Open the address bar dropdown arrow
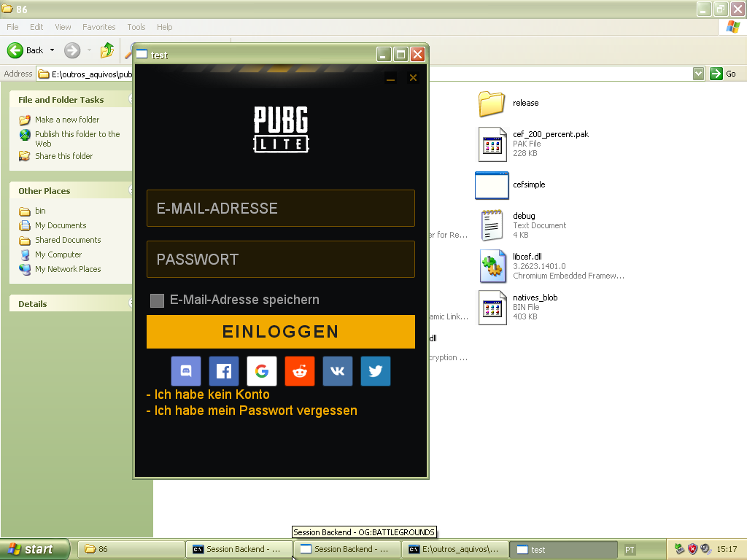Image resolution: width=747 pixels, height=560 pixels. pyautogui.click(x=698, y=74)
